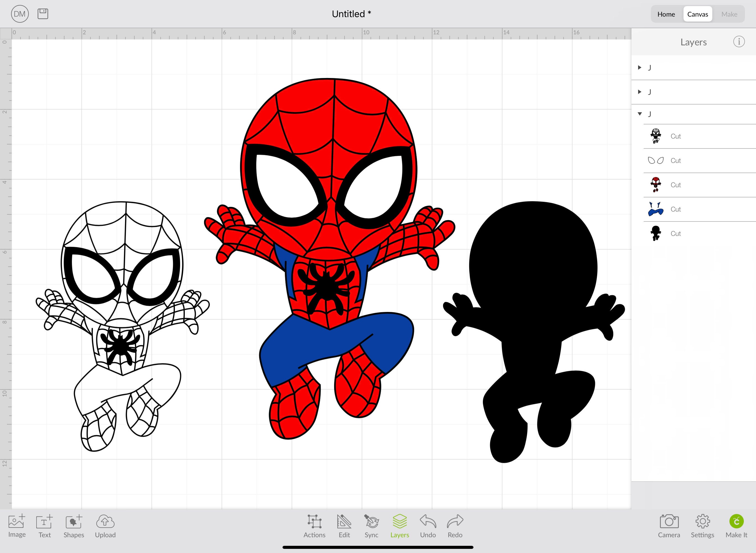The height and width of the screenshot is (553, 756).
Task: Expand the second J layer group
Action: point(640,92)
